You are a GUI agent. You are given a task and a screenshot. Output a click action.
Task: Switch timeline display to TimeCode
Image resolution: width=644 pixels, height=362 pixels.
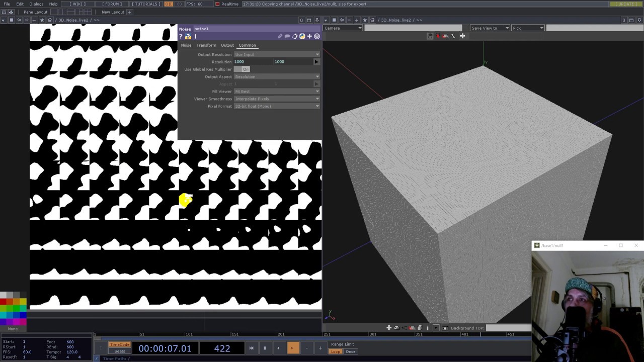coord(120,345)
